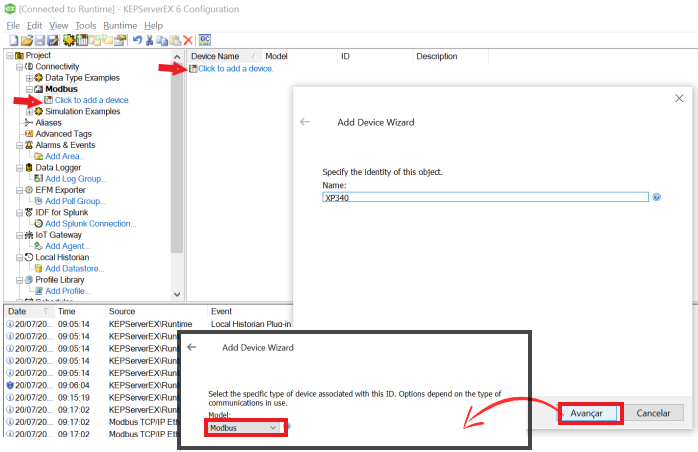Select Advanced Tags in the project tree
Image resolution: width=698 pixels, height=452 pixels.
click(63, 134)
